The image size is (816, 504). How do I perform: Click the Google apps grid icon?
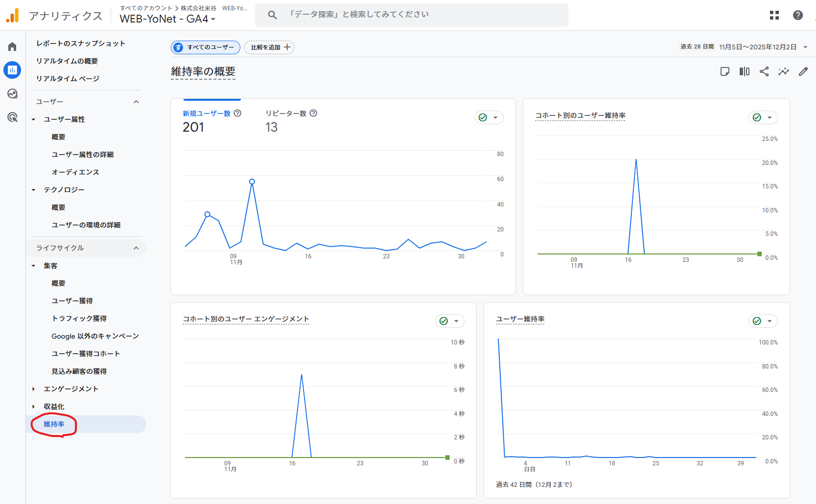pyautogui.click(x=774, y=15)
